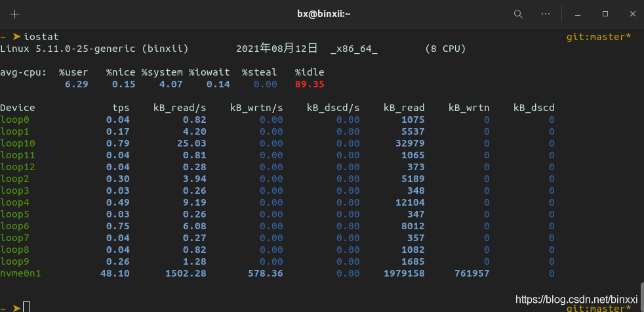Click the loop1 device name
This screenshot has height=312, width=644.
(x=15, y=132)
